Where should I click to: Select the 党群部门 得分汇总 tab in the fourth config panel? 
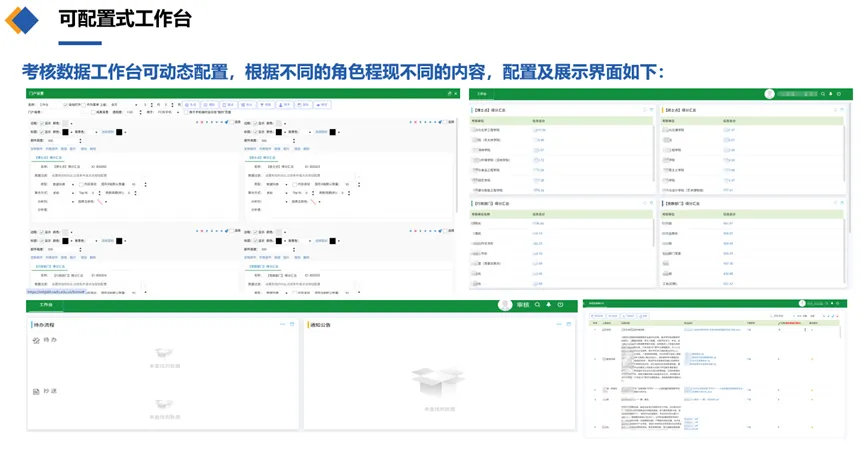(262, 266)
